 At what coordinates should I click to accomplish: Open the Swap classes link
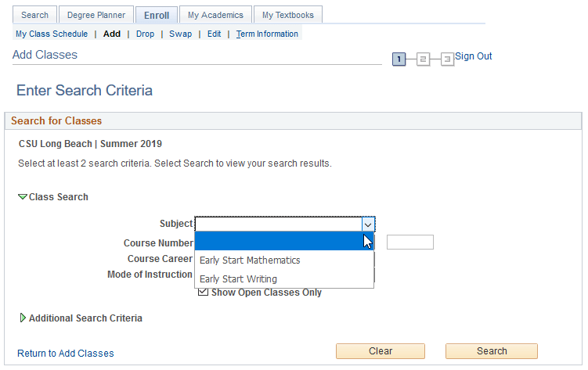(x=180, y=34)
